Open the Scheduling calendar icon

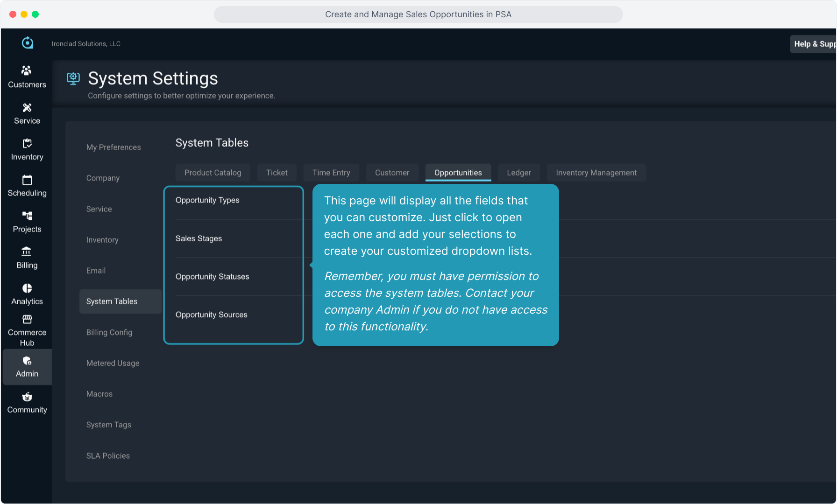(x=27, y=180)
